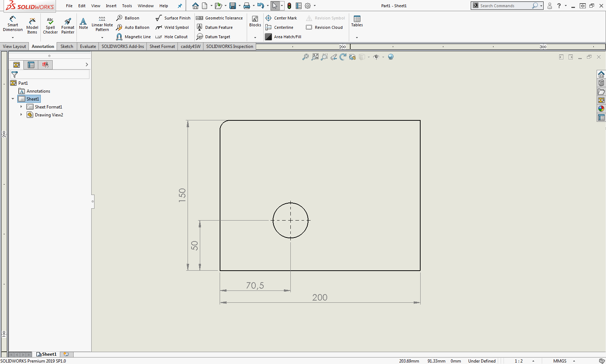The height and width of the screenshot is (364, 606).
Task: Open the Appearances color ball in task pane
Action: pyautogui.click(x=601, y=109)
